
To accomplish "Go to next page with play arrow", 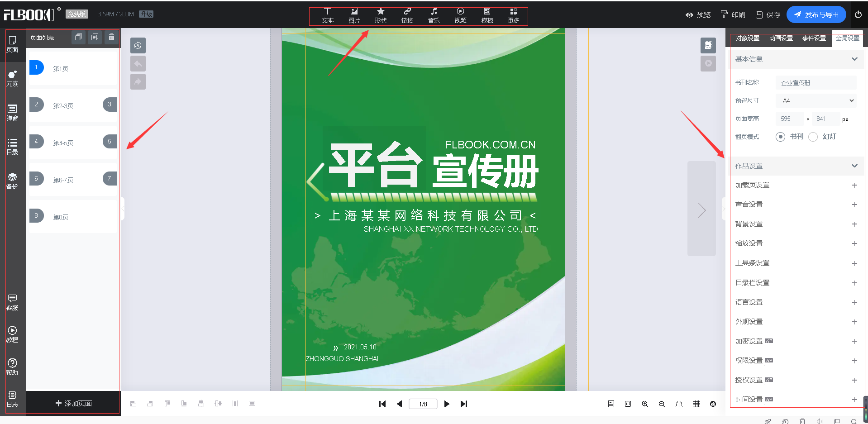I will click(x=447, y=404).
